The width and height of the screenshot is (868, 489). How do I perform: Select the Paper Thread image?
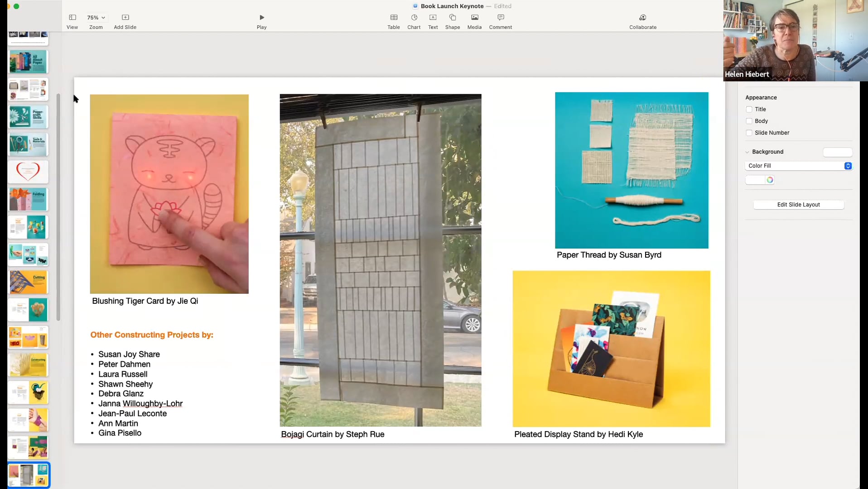coord(632,170)
